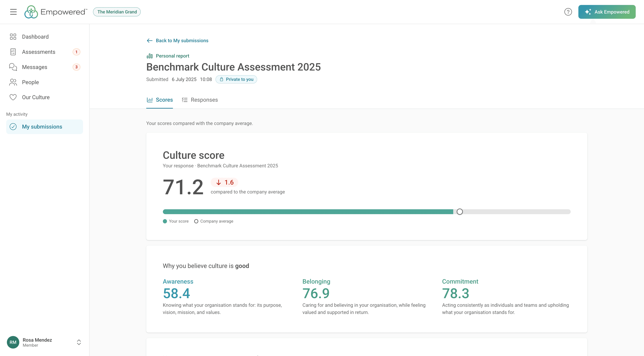Click the Company average legend item
This screenshot has height=356, width=644.
[214, 221]
